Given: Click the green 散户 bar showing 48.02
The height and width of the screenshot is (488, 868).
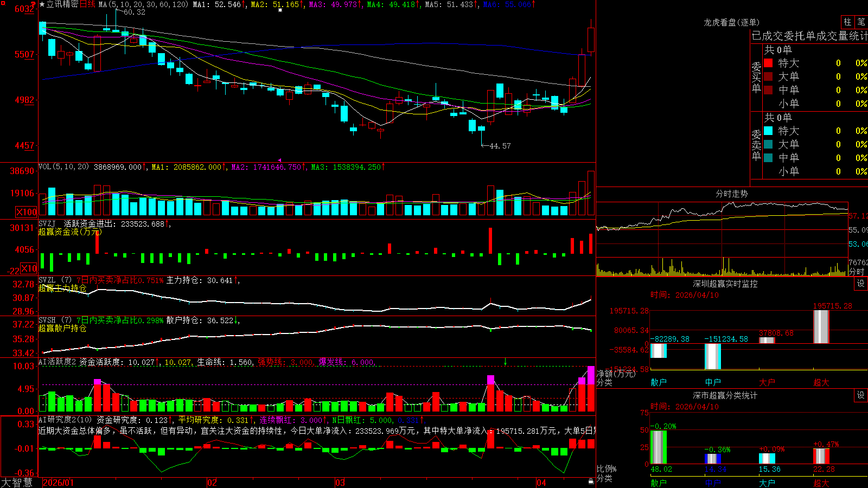Looking at the screenshot, I should point(659,447).
